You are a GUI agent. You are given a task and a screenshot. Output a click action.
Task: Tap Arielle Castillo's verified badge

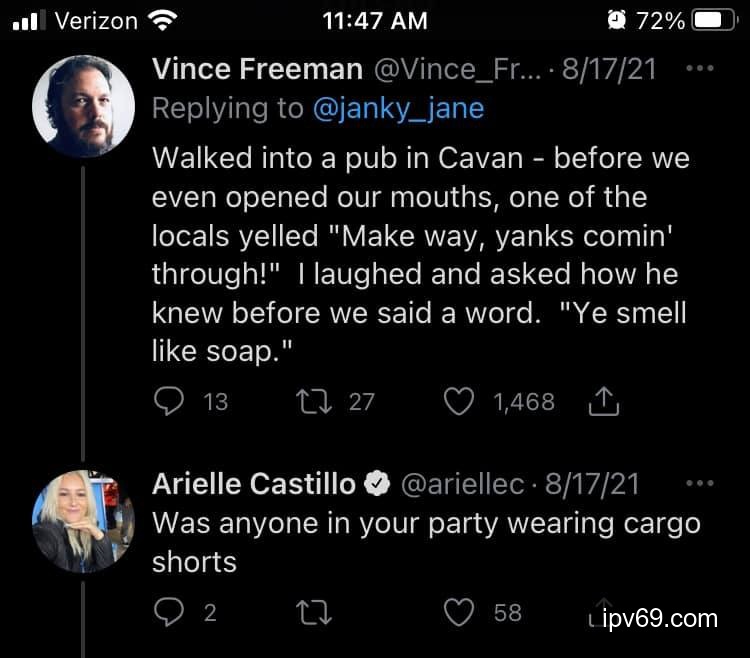[377, 485]
